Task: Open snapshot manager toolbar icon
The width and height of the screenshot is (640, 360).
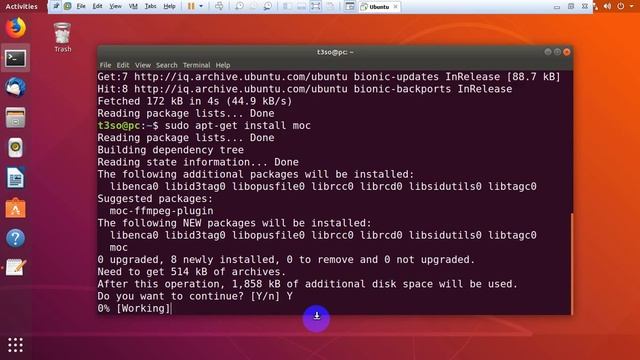Action: coord(268,6)
